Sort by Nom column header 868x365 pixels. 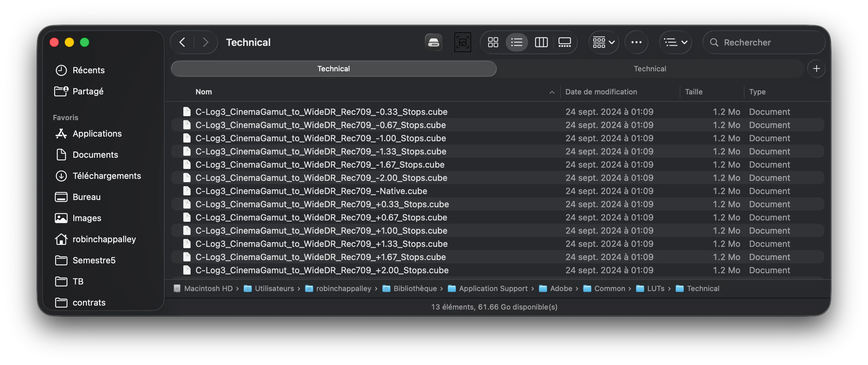(x=203, y=92)
